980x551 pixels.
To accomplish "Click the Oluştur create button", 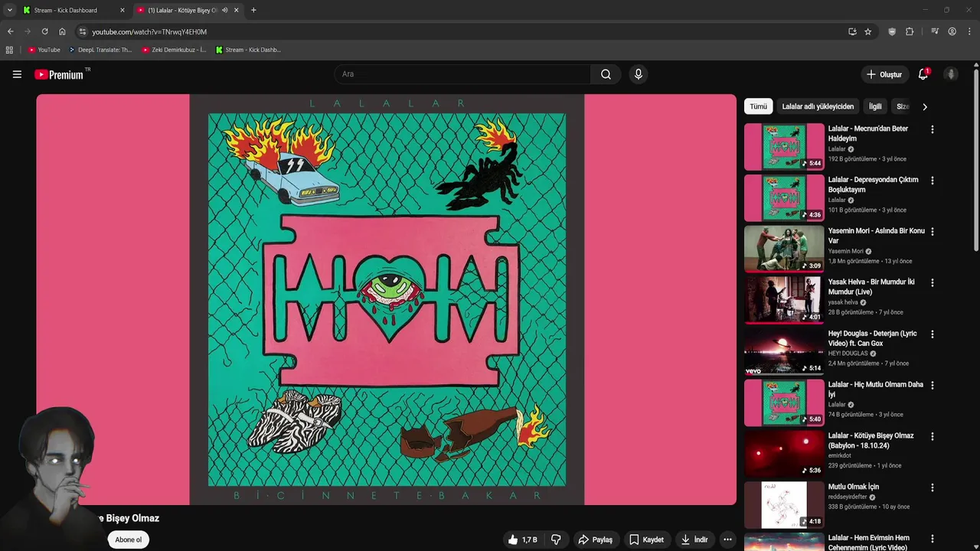I will [884, 74].
